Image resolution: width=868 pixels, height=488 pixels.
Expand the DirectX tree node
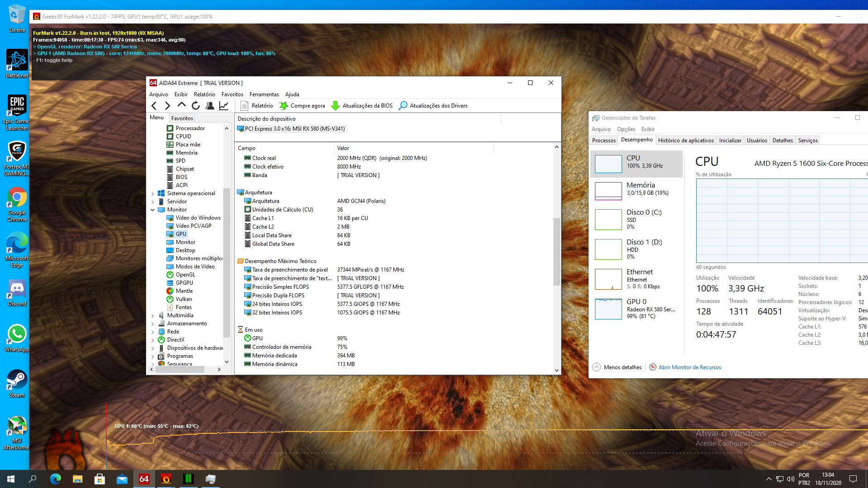[x=153, y=340]
